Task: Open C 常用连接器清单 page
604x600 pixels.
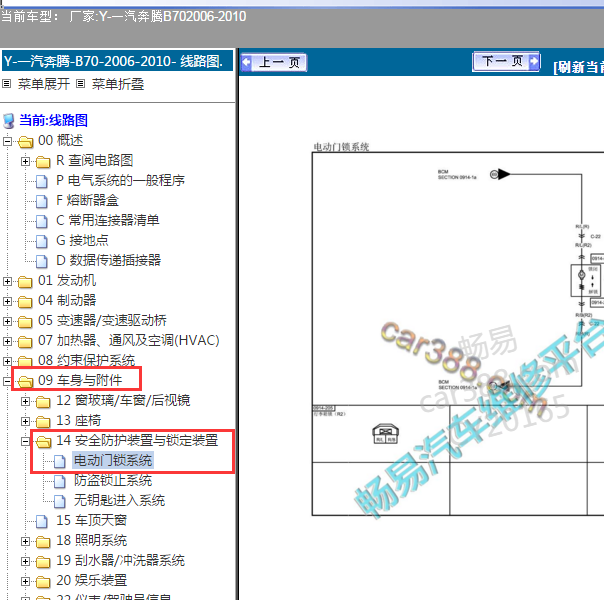Action: 107,220
